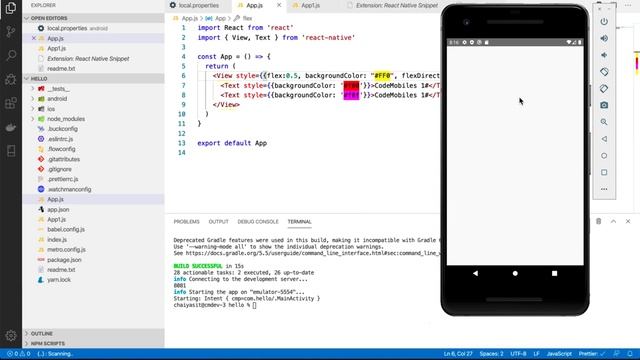Close the App.js editor tab

(x=279, y=5)
